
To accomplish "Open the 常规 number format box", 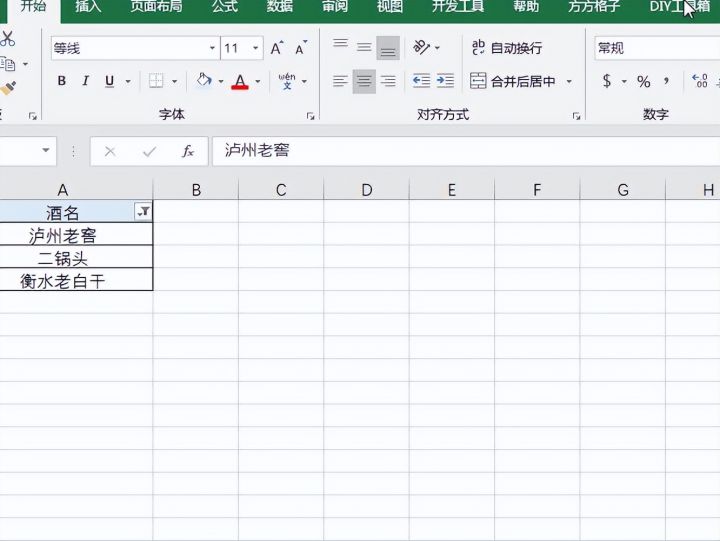I will coord(657,48).
